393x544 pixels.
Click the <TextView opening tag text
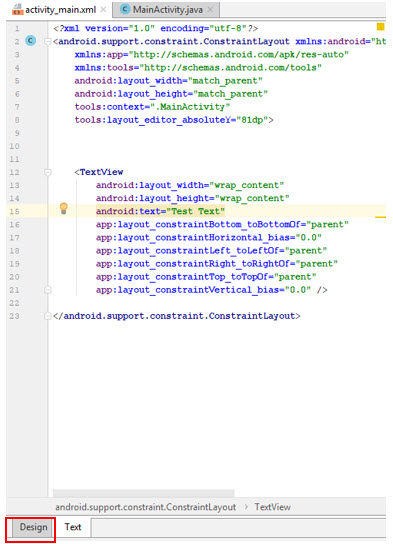[99, 172]
